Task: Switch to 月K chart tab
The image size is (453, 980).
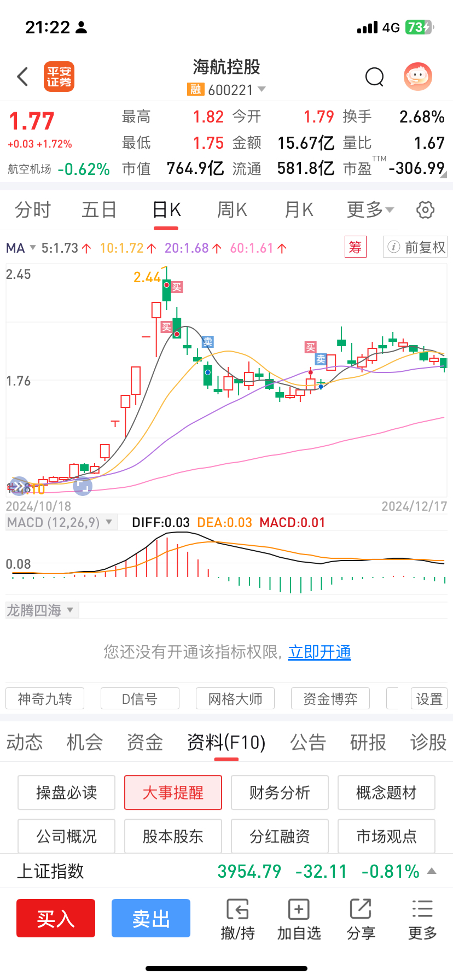Action: [299, 209]
